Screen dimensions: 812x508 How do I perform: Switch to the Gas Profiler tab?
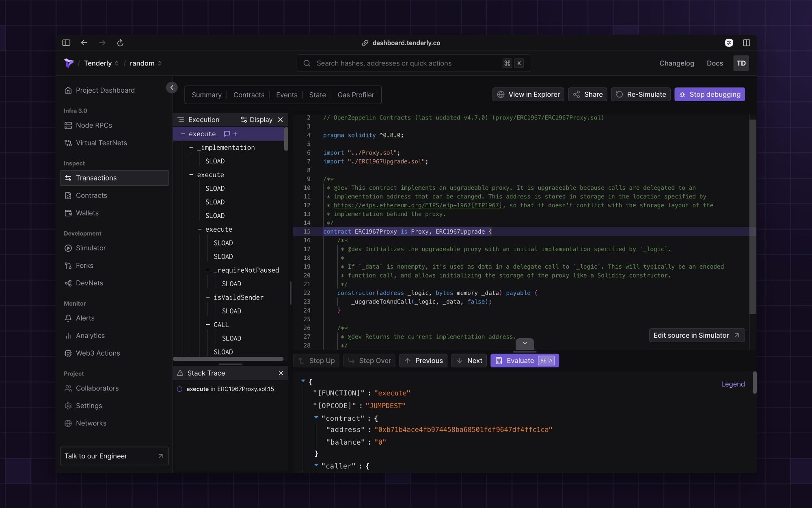pyautogui.click(x=356, y=95)
